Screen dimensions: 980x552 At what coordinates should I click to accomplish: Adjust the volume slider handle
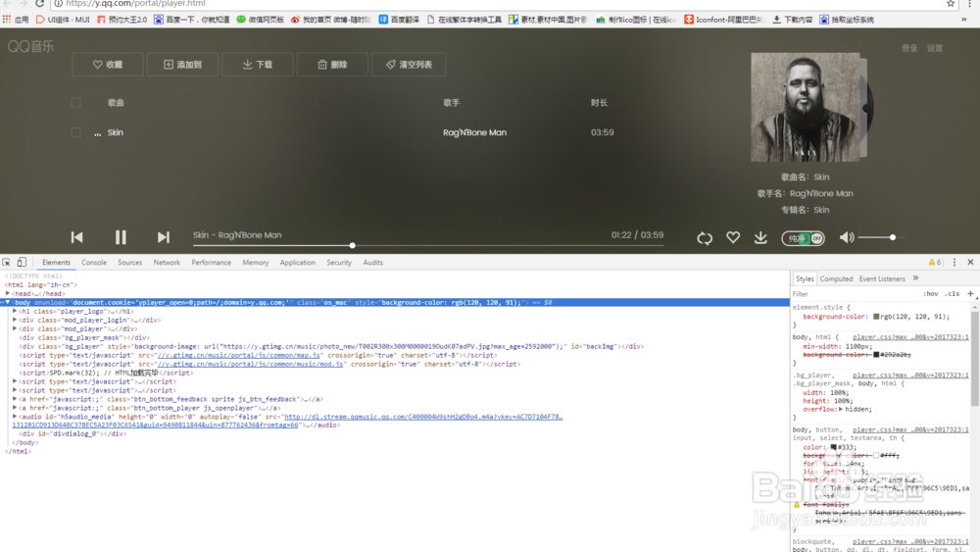click(x=893, y=237)
